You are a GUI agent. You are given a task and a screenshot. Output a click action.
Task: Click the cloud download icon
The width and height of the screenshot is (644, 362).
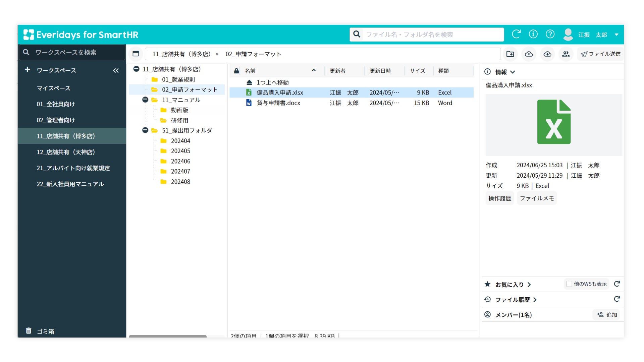pyautogui.click(x=547, y=54)
